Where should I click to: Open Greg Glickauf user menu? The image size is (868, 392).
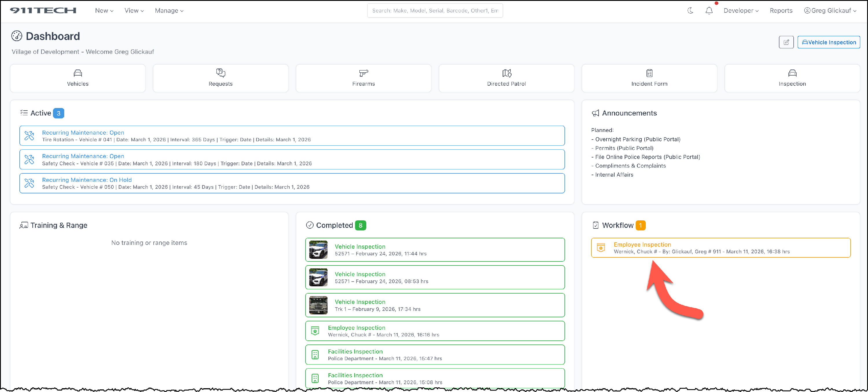[x=830, y=10]
